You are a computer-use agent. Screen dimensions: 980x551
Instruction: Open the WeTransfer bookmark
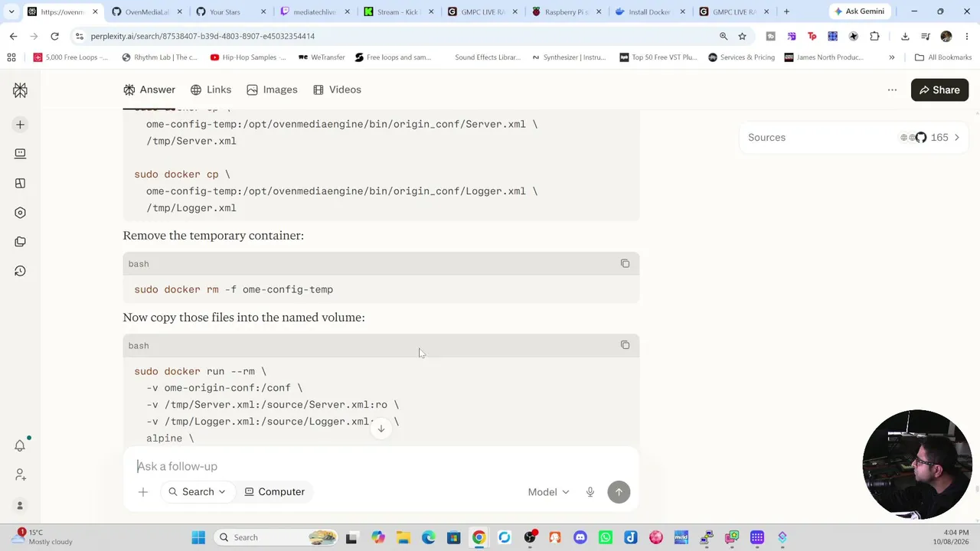tap(322, 57)
